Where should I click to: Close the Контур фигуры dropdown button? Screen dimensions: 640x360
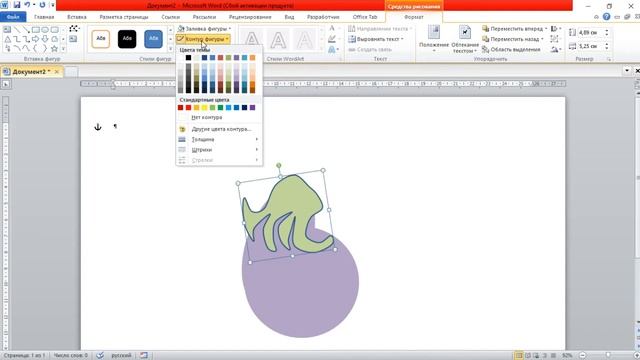pos(203,39)
